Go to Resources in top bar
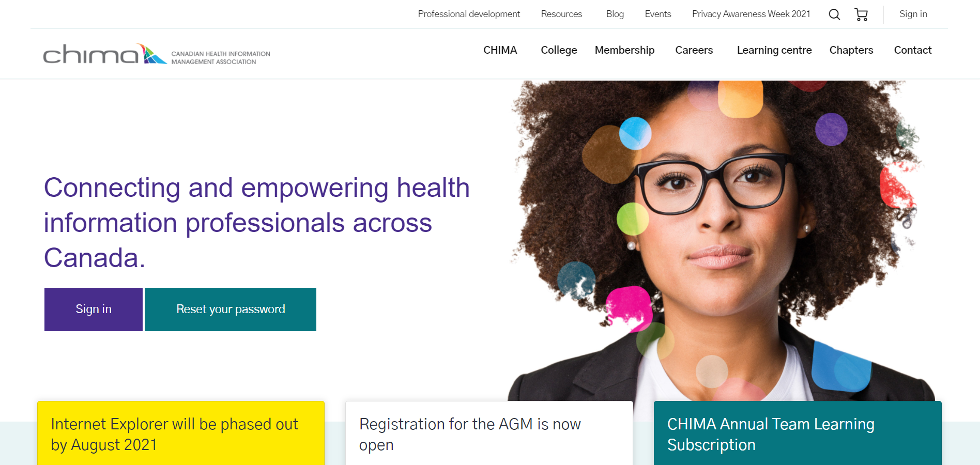The image size is (980, 465). [x=561, y=14]
